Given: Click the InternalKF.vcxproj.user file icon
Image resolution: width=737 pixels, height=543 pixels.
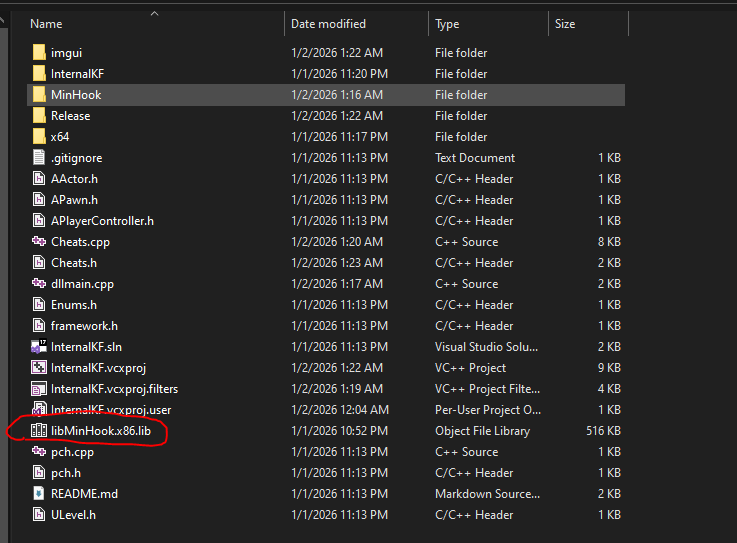Looking at the screenshot, I should (x=39, y=409).
